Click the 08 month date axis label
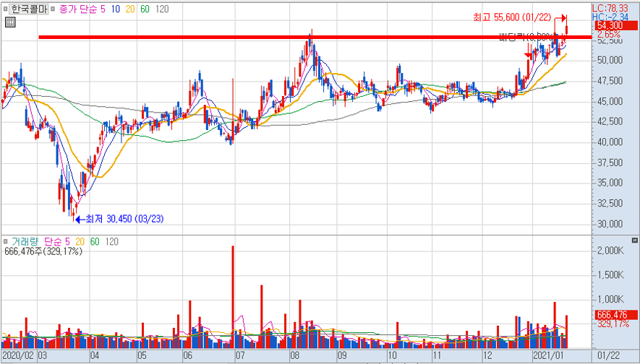This screenshot has height=364, width=640. point(295,355)
